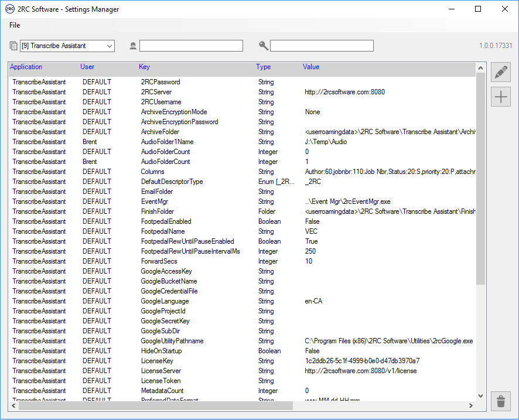Click the vertical scrollbar up arrow

click(480, 68)
